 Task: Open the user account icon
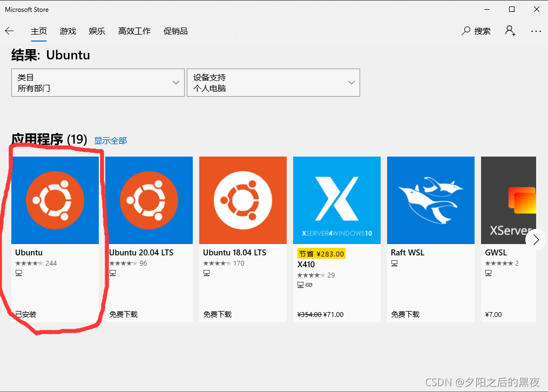(x=510, y=31)
